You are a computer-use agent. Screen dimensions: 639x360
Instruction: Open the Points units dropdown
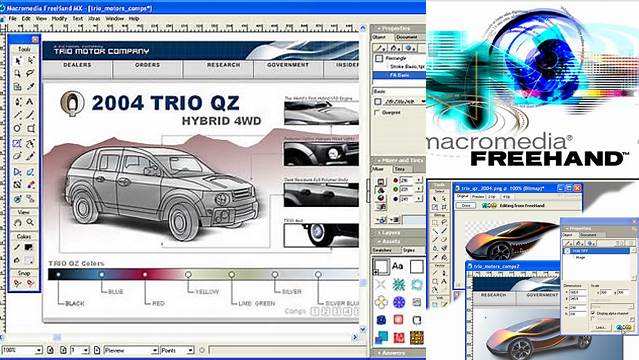[x=177, y=350]
